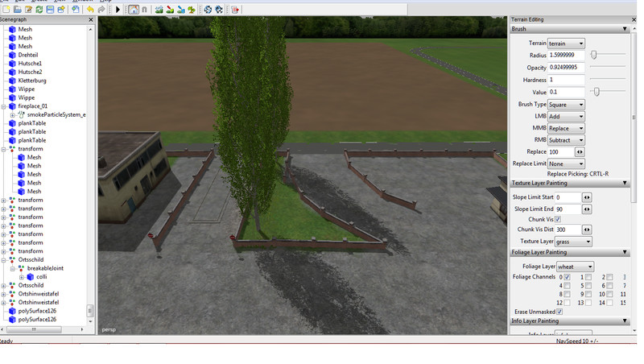
Task: Click the Replace value stepper arrows
Action: coord(580,152)
